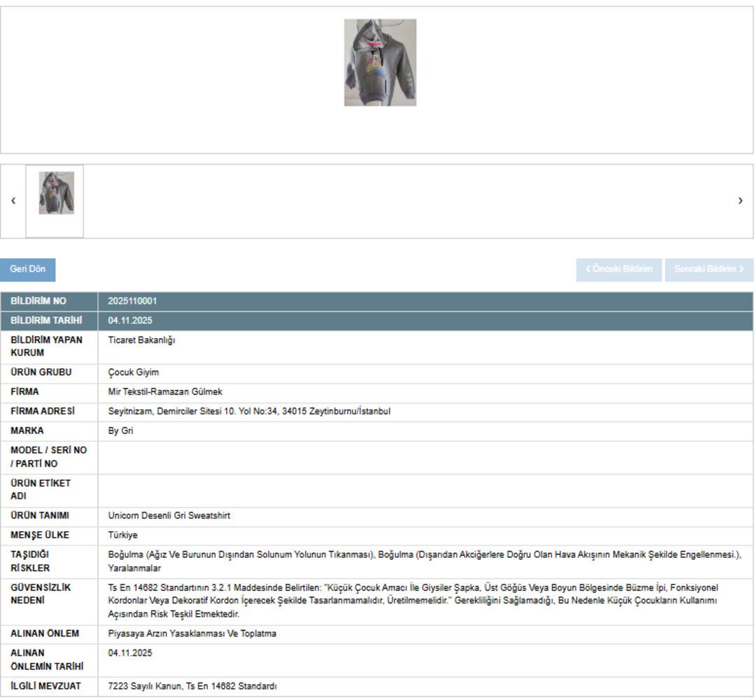Click the right carousel arrow

click(x=740, y=201)
